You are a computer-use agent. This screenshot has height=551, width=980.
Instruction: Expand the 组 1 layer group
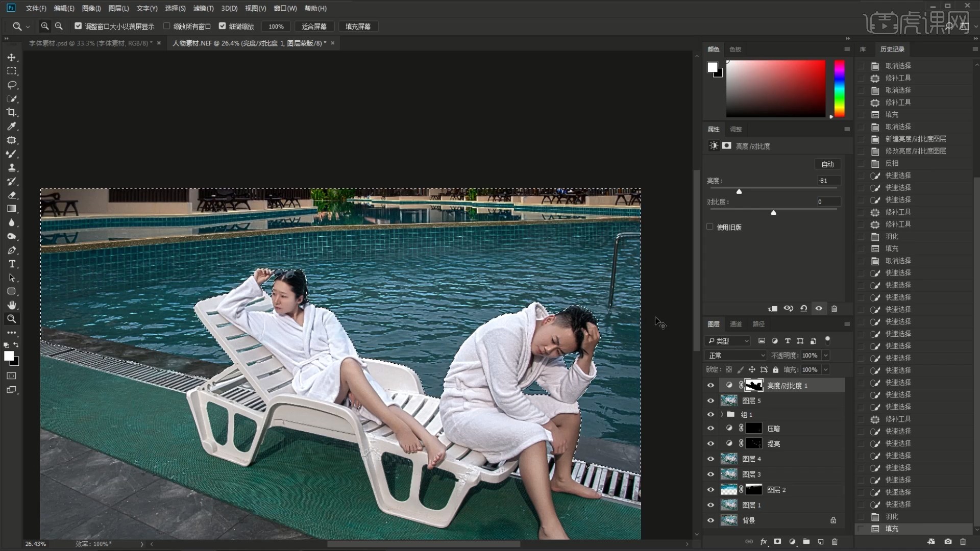722,414
